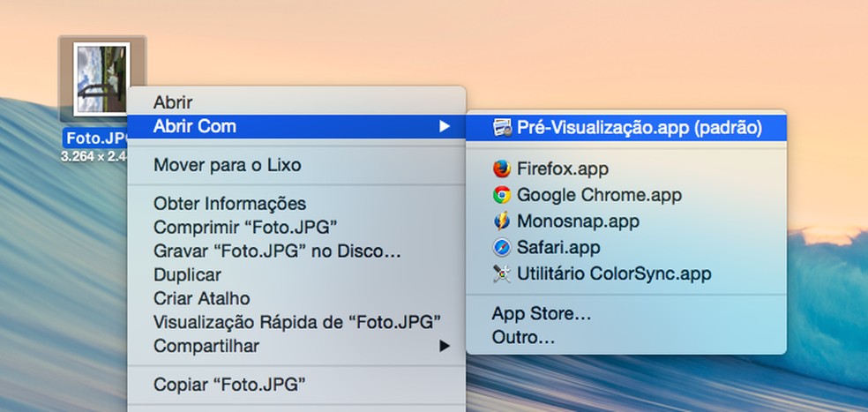Open with Monosnap.app
The height and width of the screenshot is (412, 868).
click(x=626, y=221)
